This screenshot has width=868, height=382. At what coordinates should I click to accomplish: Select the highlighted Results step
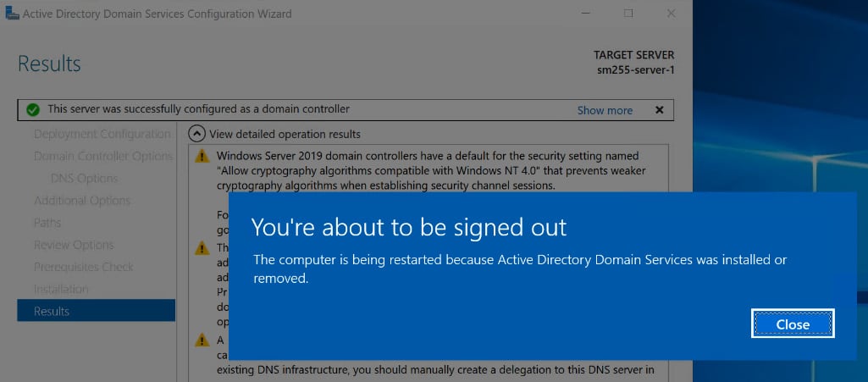coord(97,311)
